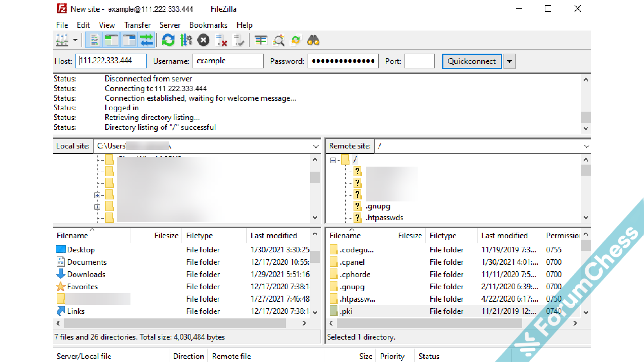Expand the Local site path dropdown

click(316, 146)
